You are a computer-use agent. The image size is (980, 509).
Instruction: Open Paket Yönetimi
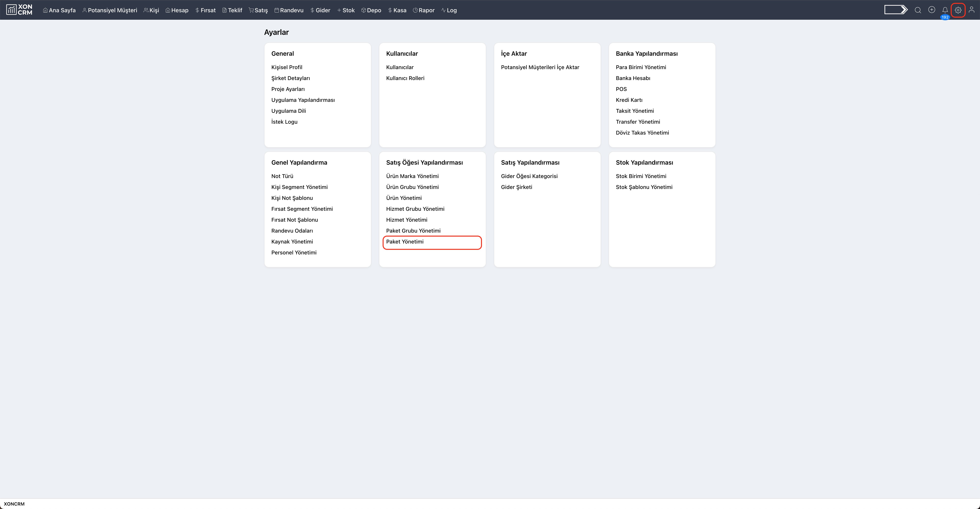click(x=405, y=242)
